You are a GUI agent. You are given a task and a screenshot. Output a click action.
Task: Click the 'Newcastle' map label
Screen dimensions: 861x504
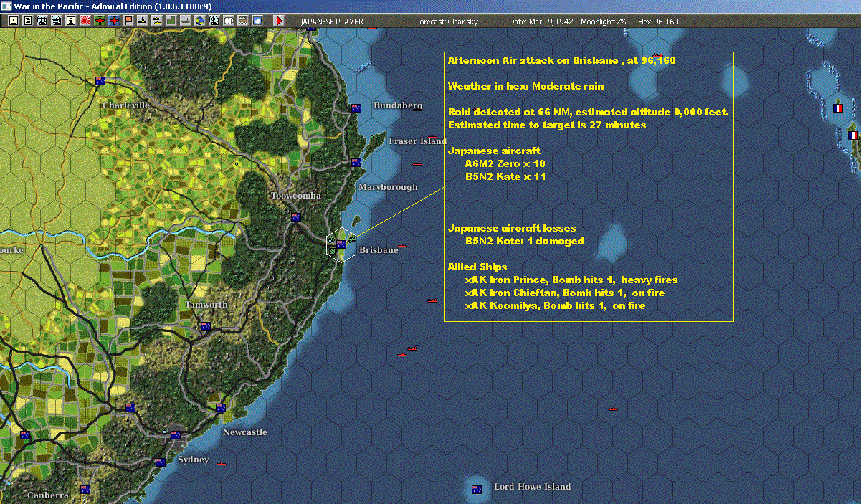244,432
